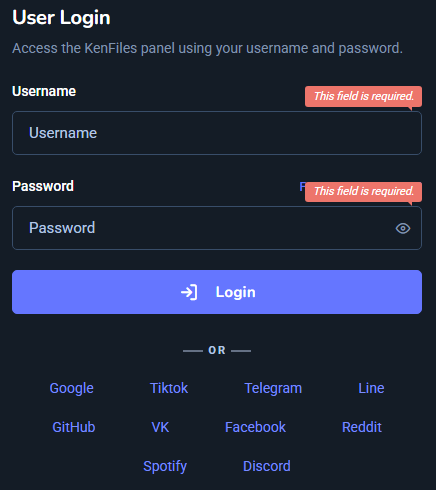Click the Username field label
This screenshot has width=436, height=490.
[x=44, y=91]
